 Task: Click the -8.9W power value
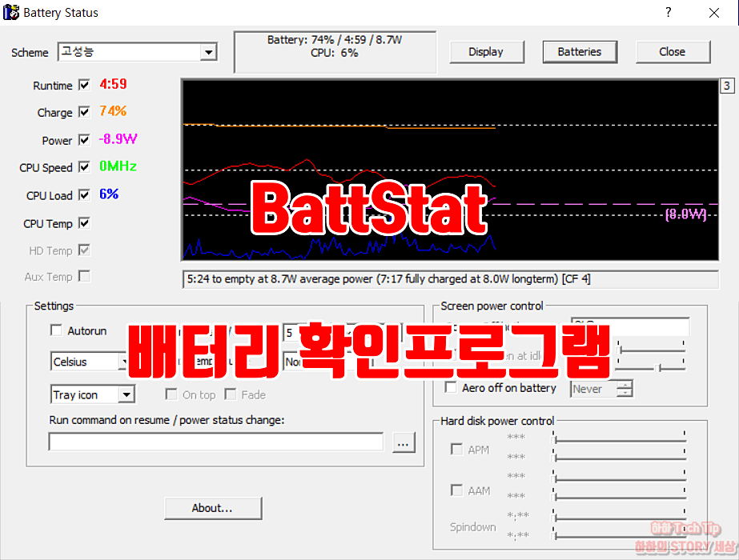click(x=118, y=139)
